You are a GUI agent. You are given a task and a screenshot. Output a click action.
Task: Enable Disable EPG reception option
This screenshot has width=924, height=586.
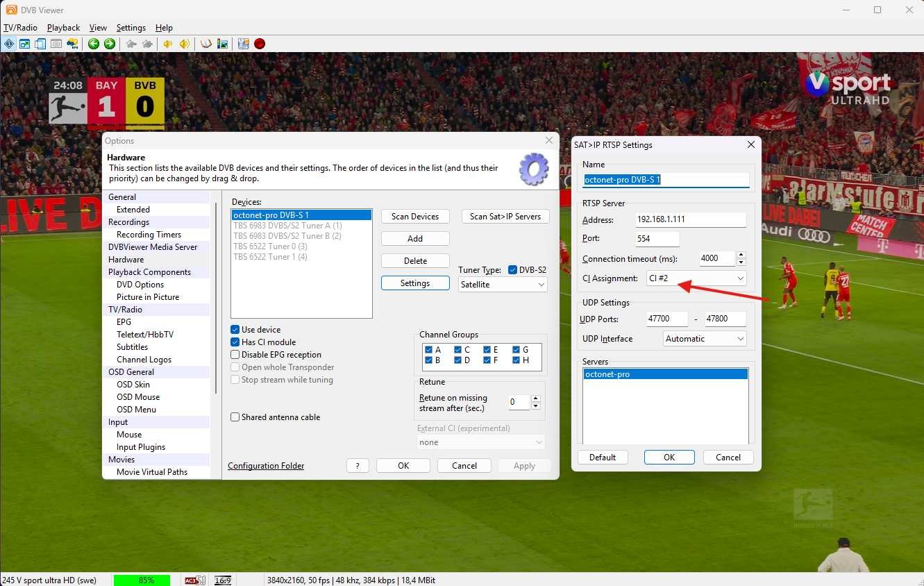235,355
